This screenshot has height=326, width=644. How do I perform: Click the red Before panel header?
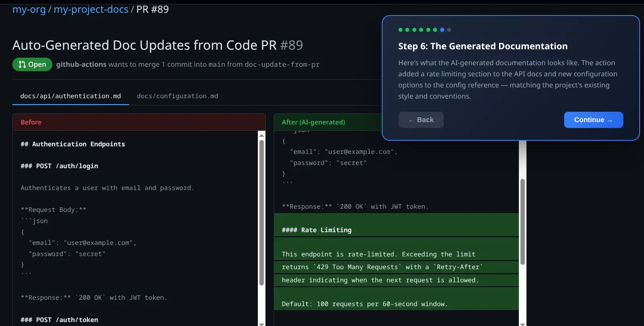pyautogui.click(x=139, y=122)
